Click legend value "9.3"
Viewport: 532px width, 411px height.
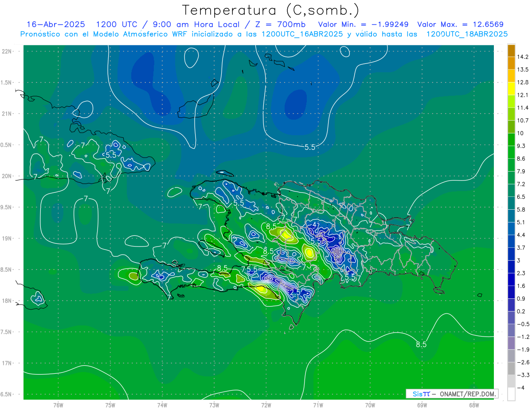coord(522,146)
